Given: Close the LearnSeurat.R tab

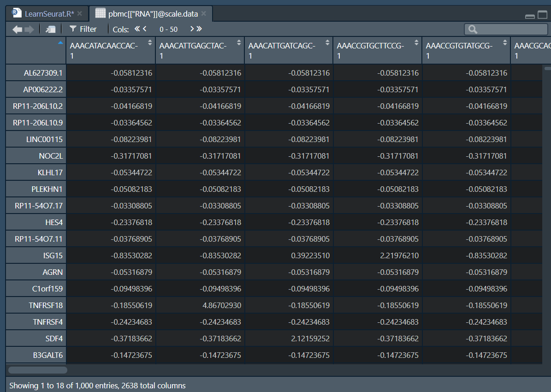Looking at the screenshot, I should click(80, 14).
